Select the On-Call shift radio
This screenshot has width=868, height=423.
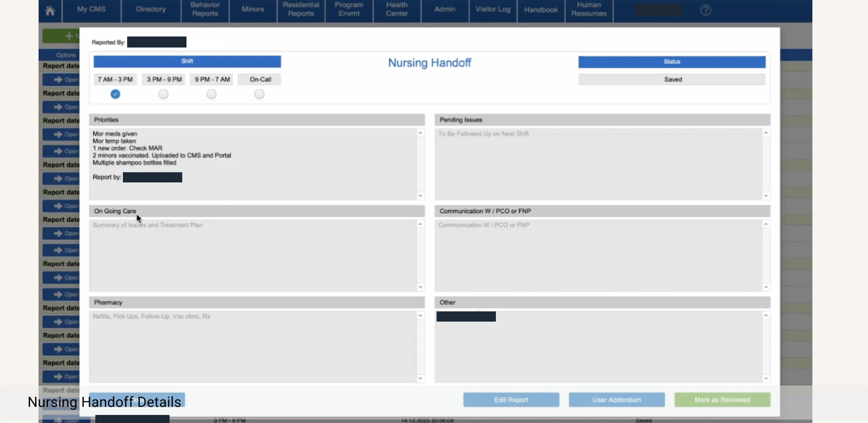pos(259,94)
